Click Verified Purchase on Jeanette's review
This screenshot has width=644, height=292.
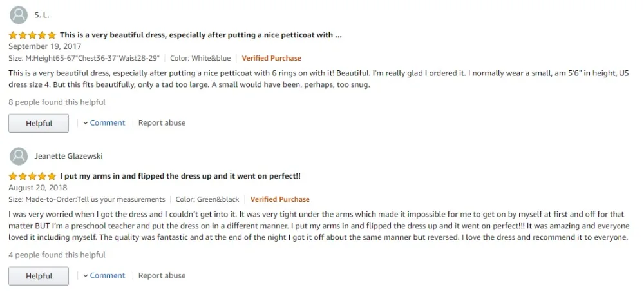point(279,199)
